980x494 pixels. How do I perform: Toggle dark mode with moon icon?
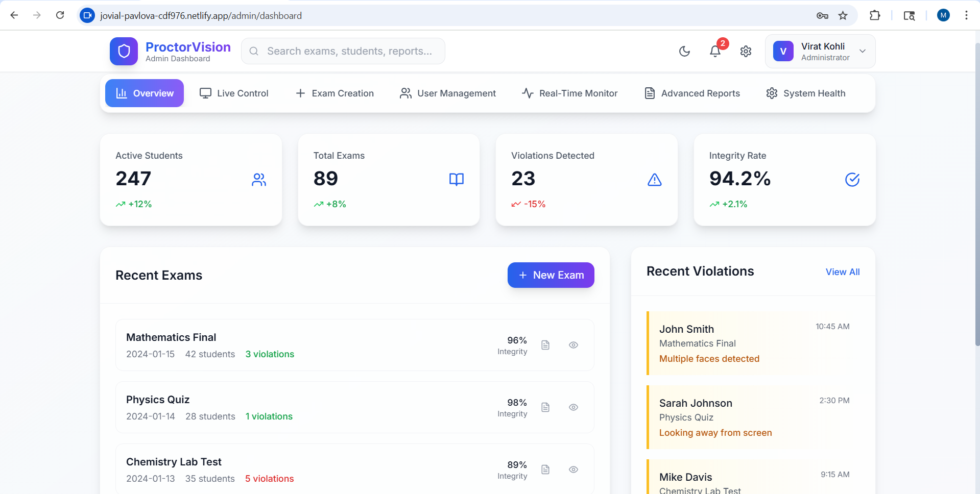(684, 51)
